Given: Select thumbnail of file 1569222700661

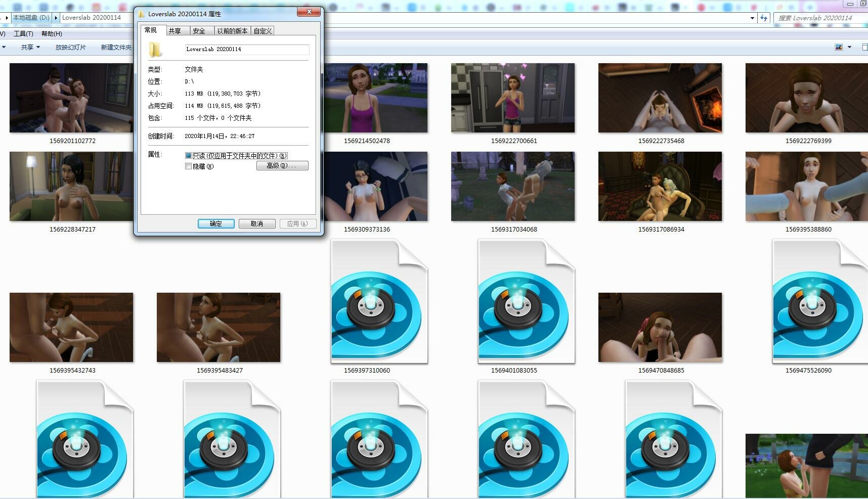Looking at the screenshot, I should pos(513,98).
